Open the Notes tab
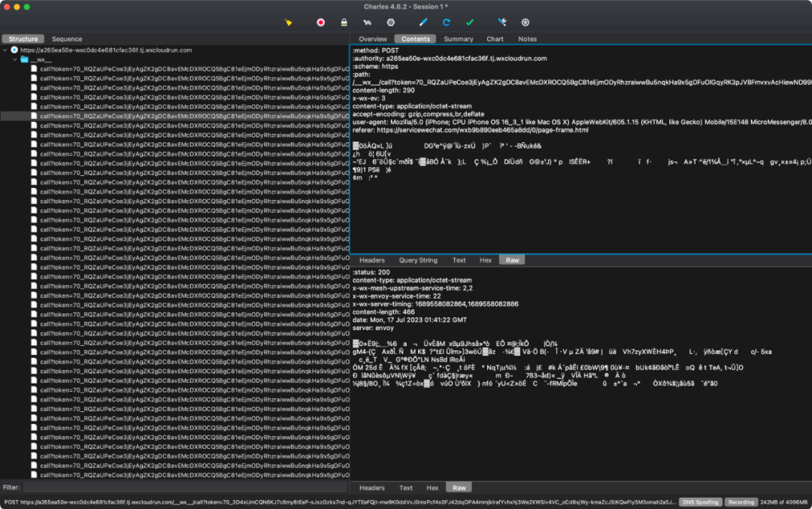This screenshot has width=812, height=509. [x=527, y=39]
